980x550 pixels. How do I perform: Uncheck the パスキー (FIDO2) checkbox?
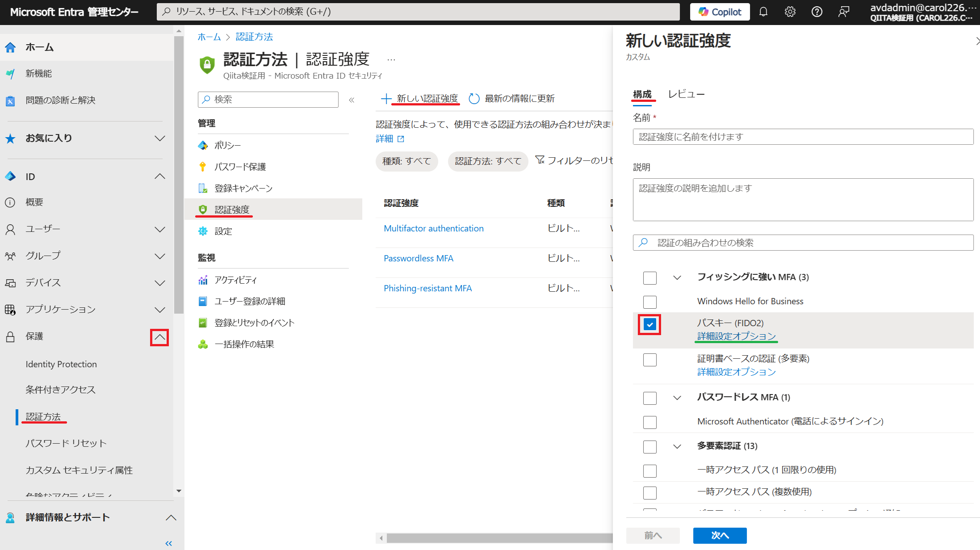click(649, 325)
